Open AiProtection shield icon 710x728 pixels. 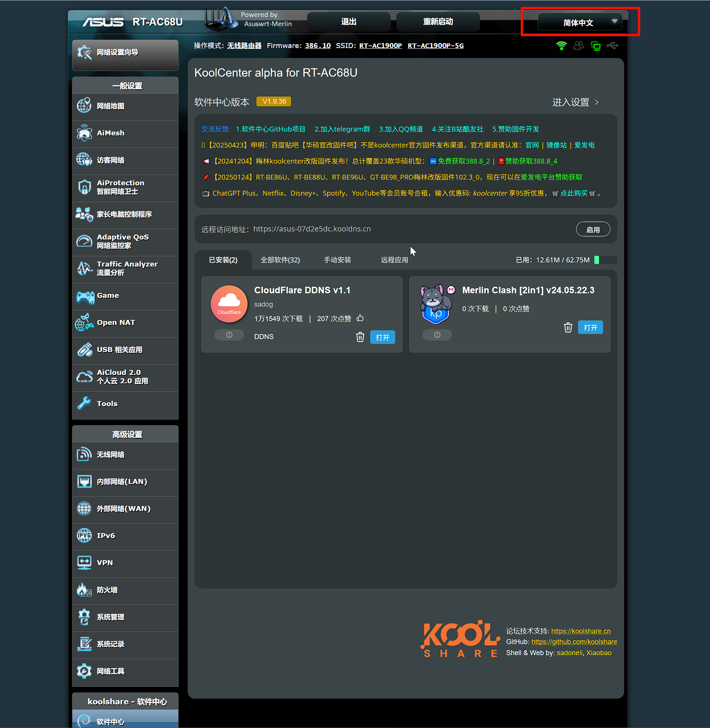coord(84,187)
